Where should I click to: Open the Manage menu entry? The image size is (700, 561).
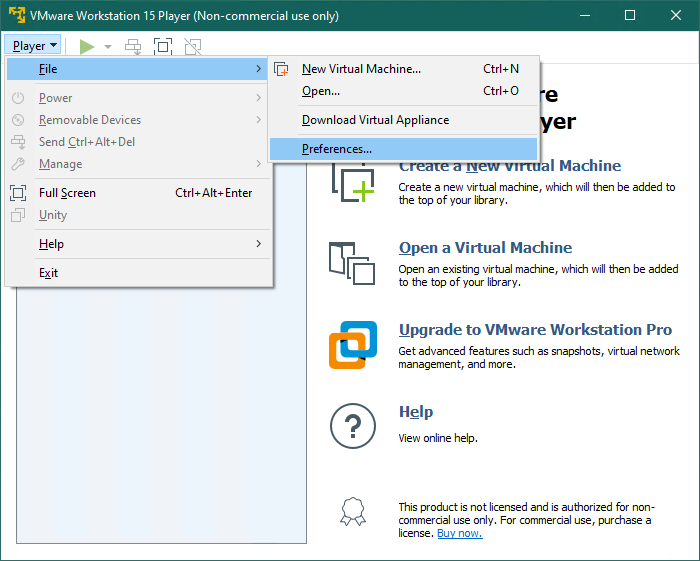(x=137, y=164)
